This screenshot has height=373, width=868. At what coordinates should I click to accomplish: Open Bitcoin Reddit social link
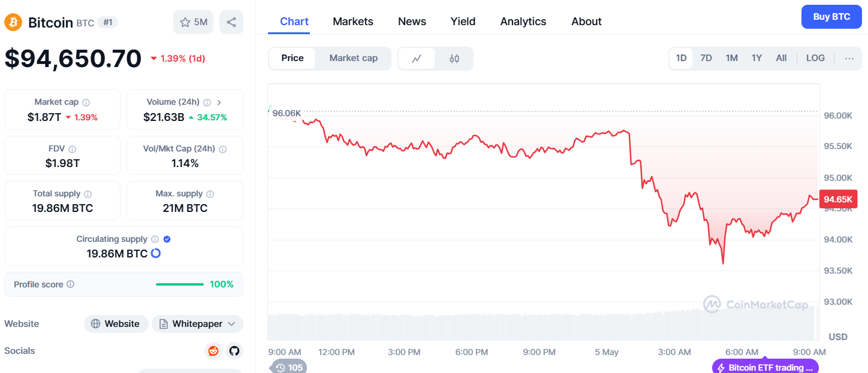coord(213,351)
